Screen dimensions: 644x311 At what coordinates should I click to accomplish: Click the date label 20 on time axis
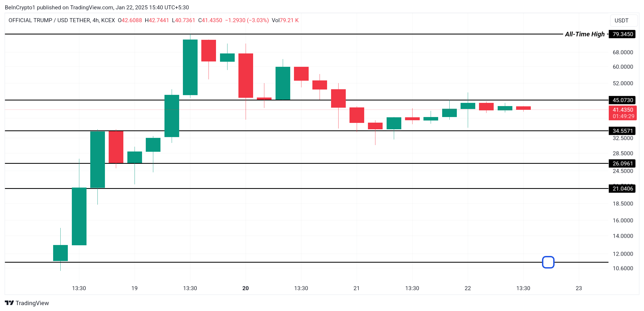(246, 288)
